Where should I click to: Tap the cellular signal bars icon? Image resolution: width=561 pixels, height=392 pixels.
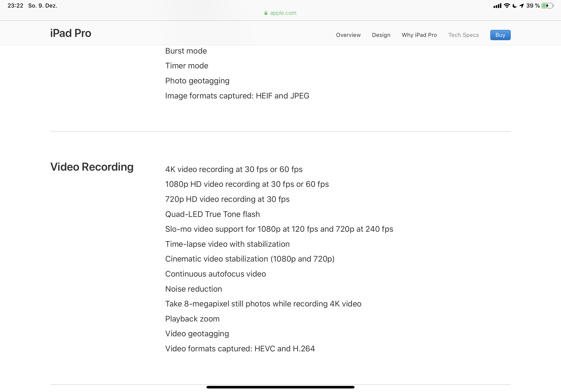click(497, 6)
